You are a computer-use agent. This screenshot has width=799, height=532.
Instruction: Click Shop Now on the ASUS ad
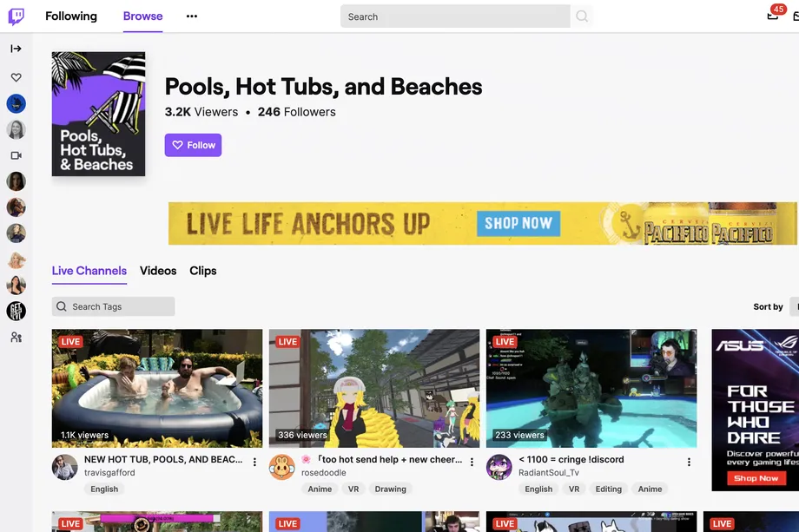(756, 478)
